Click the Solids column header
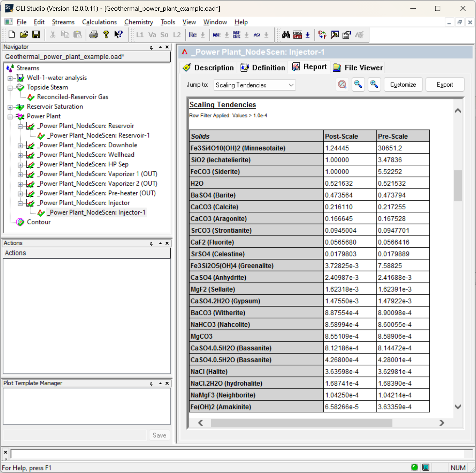Screen dimensions: 476x473 coord(256,136)
